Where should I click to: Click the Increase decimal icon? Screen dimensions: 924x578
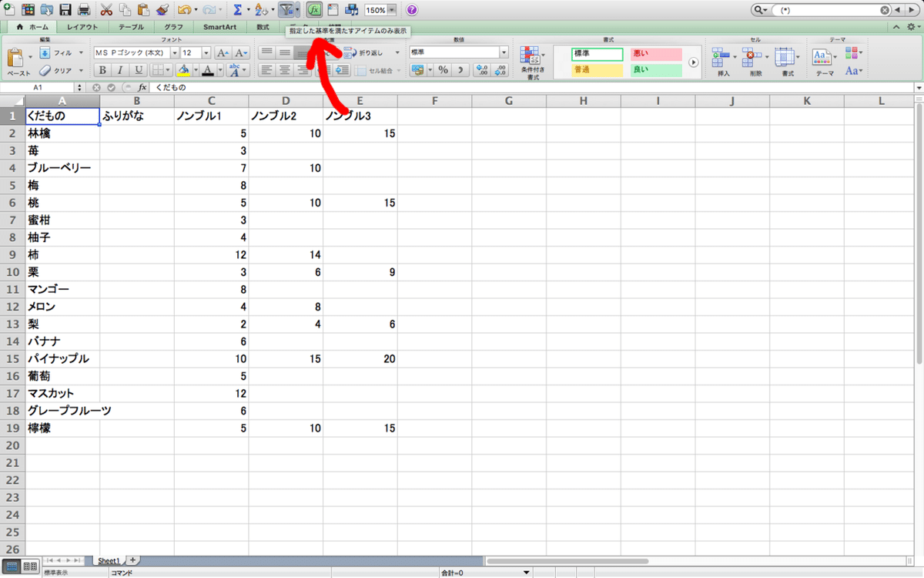click(482, 70)
